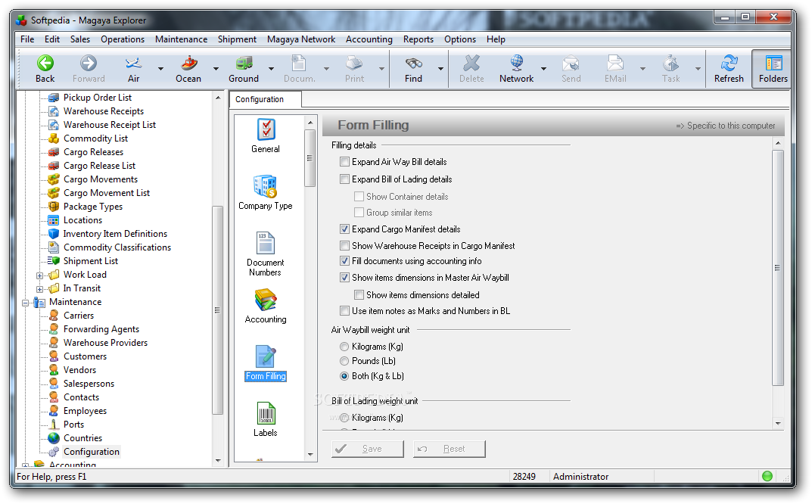812x504 pixels.
Task: Open Company Type configuration icon
Action: pos(266,186)
